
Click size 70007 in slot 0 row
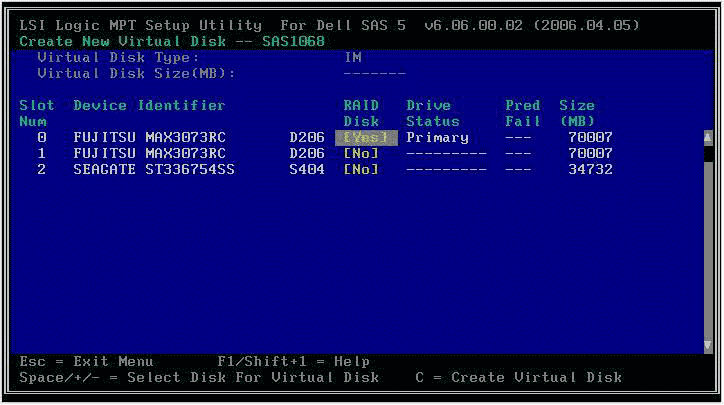click(591, 138)
